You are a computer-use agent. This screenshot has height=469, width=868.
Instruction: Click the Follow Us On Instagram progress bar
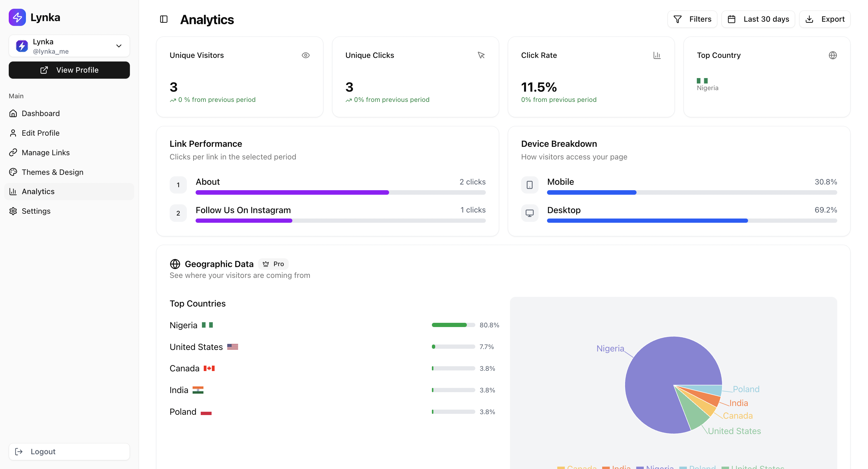coord(340,221)
